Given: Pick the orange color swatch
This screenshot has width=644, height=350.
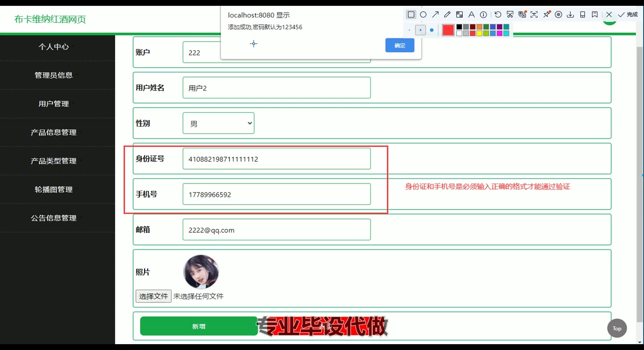Looking at the screenshot, I should [479, 27].
